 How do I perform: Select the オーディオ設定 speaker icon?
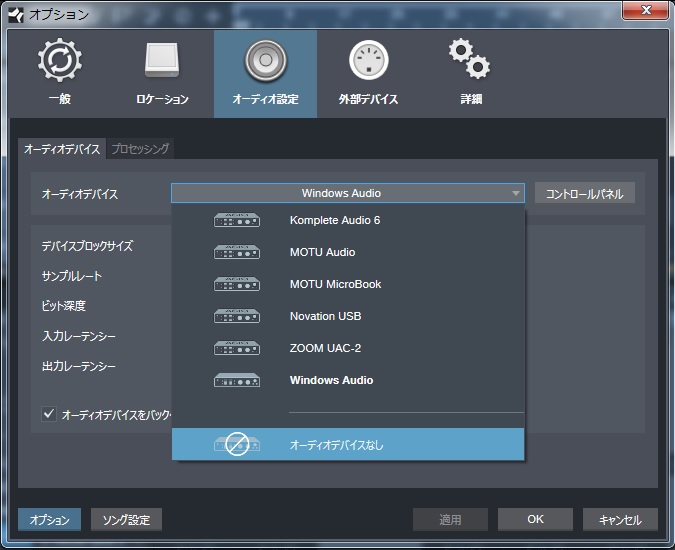click(266, 60)
